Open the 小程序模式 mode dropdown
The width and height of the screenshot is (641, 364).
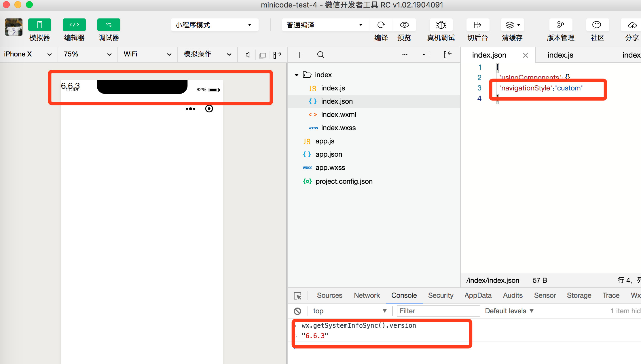point(215,25)
